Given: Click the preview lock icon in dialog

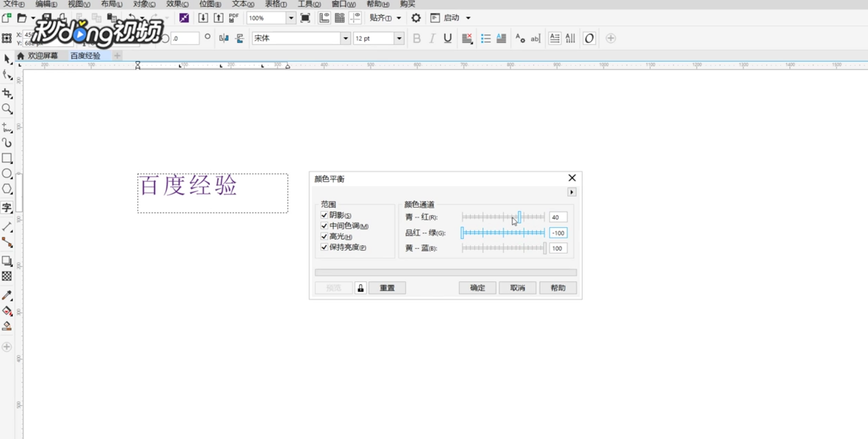Looking at the screenshot, I should coord(360,288).
